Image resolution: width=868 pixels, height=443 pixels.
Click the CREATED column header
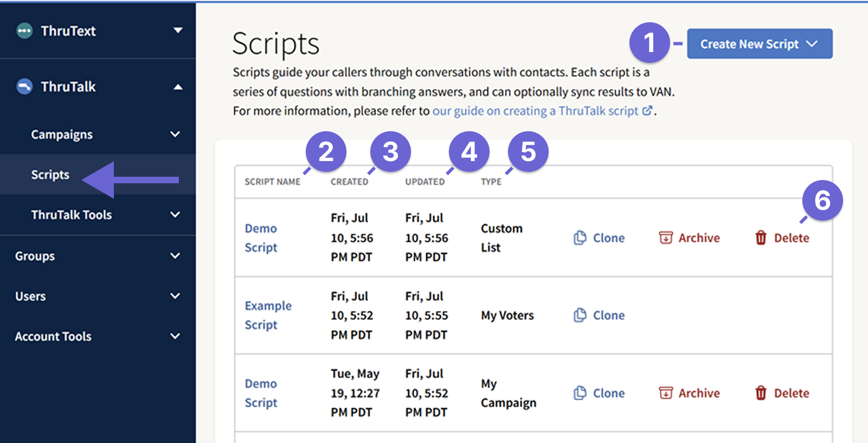(x=349, y=182)
